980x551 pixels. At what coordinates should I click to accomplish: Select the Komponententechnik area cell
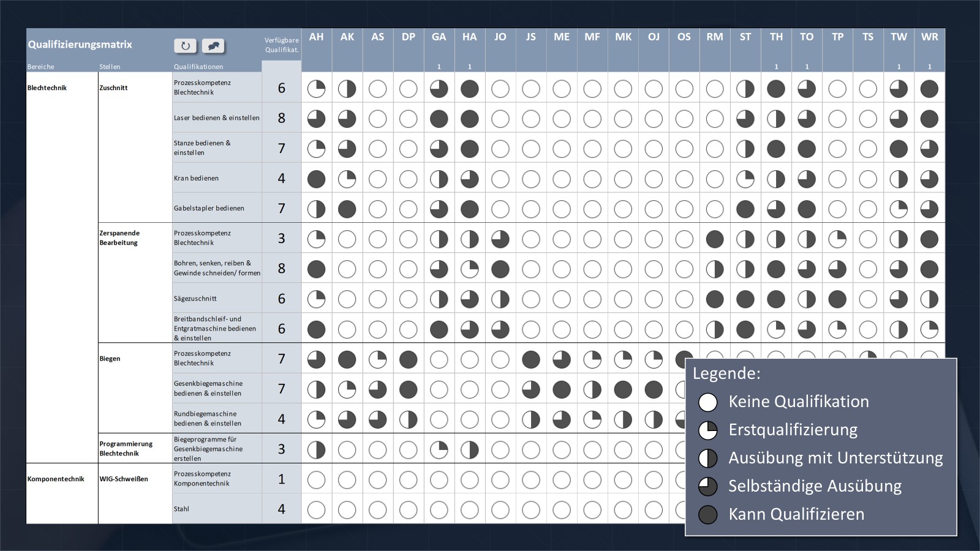tap(55, 479)
